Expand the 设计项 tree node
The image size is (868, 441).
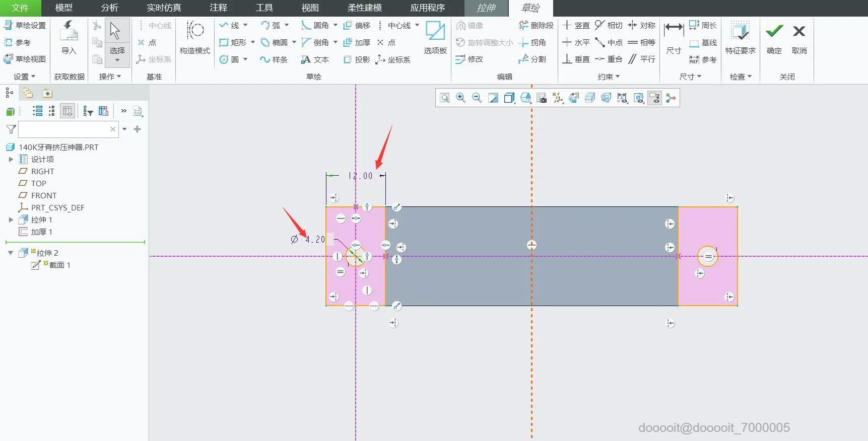click(11, 159)
